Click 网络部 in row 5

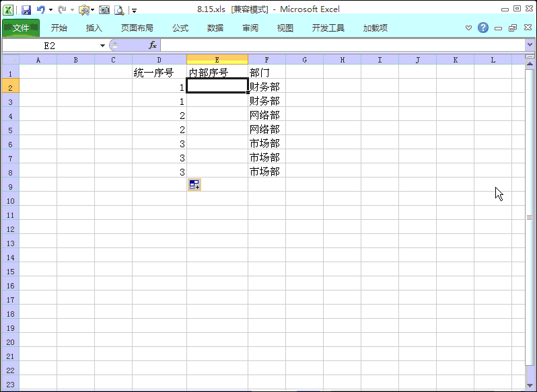point(266,128)
